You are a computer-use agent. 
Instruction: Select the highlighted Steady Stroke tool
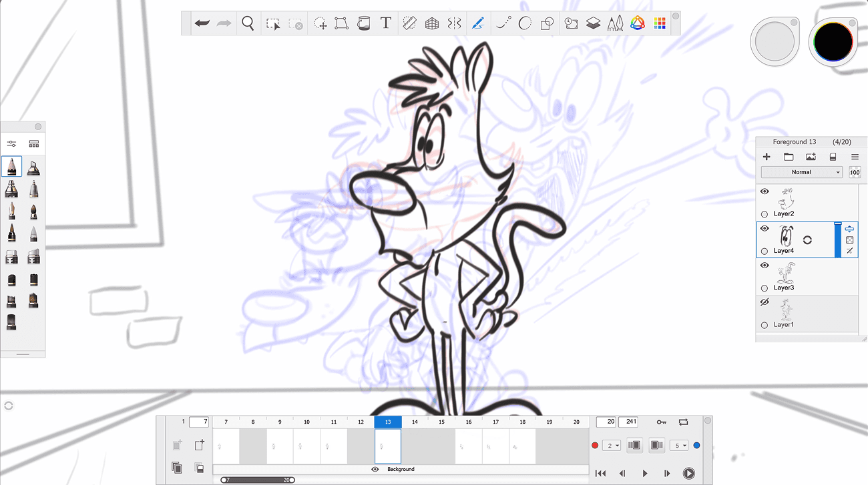coord(477,23)
